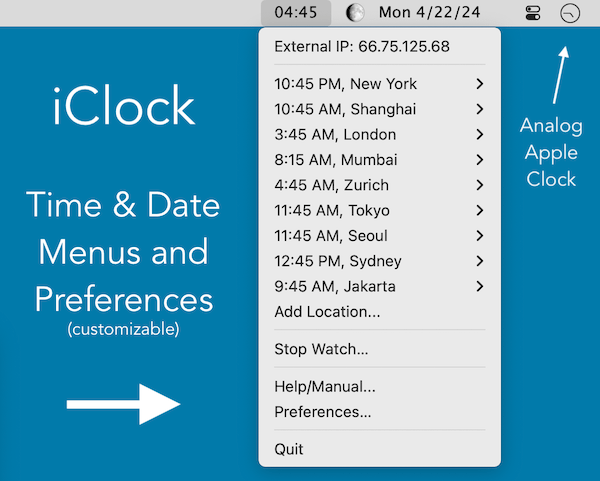Image resolution: width=600 pixels, height=481 pixels.
Task: Click the 04:45 time menu
Action: pos(296,13)
